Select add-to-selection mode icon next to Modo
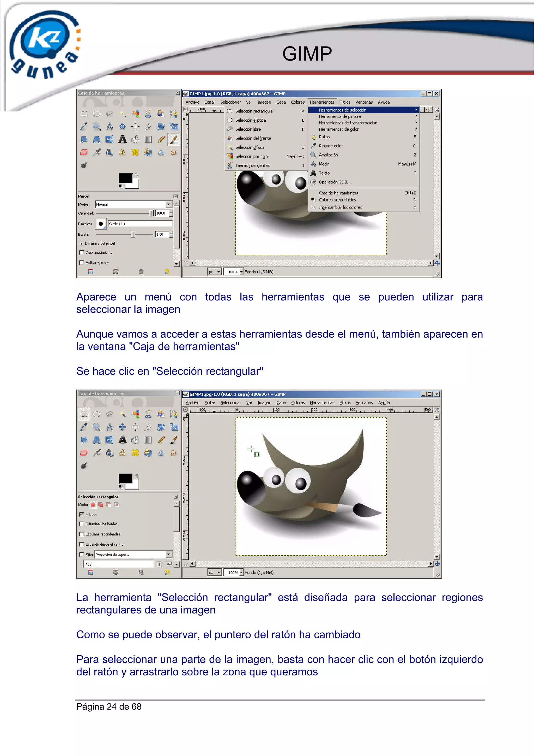Screen dimensions: 534x756 pyautogui.click(x=101, y=505)
